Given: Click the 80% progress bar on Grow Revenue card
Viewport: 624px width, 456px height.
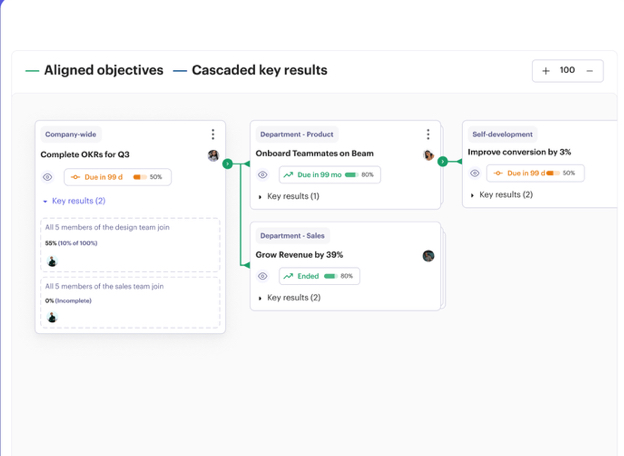Looking at the screenshot, I should (331, 276).
